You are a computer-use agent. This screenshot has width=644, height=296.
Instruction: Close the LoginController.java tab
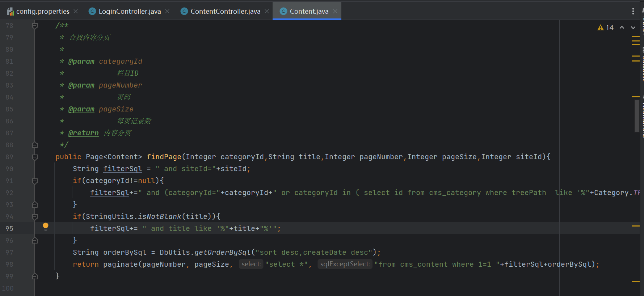167,11
